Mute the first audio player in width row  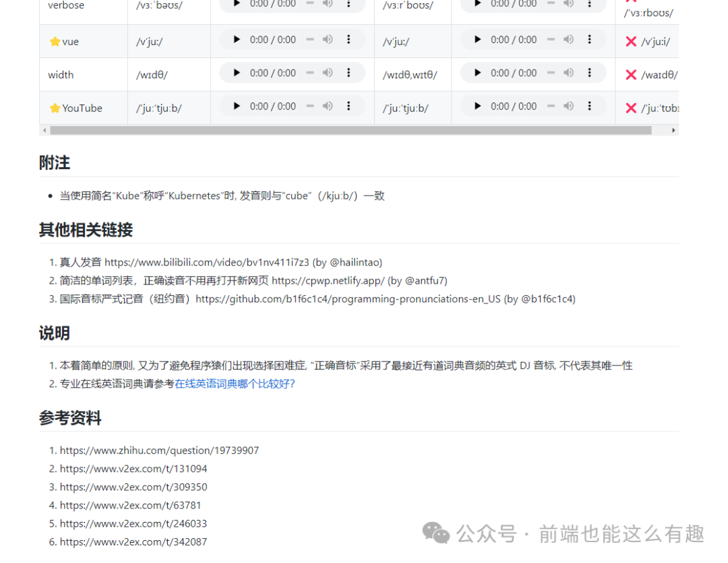click(x=328, y=73)
